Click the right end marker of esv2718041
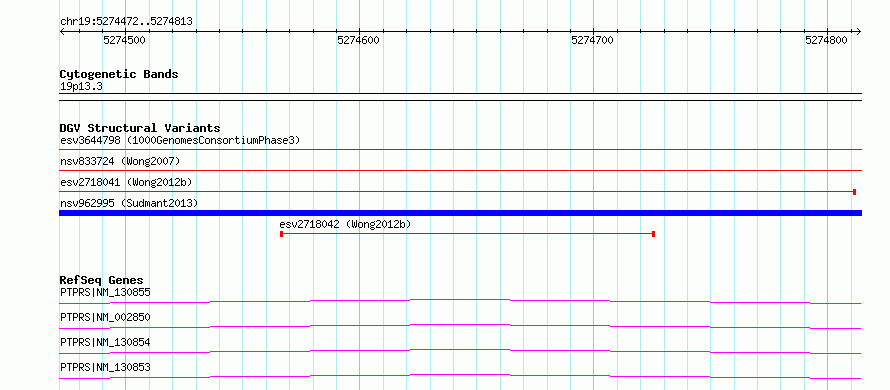Viewport: 890px width, 390px height. pos(854,192)
